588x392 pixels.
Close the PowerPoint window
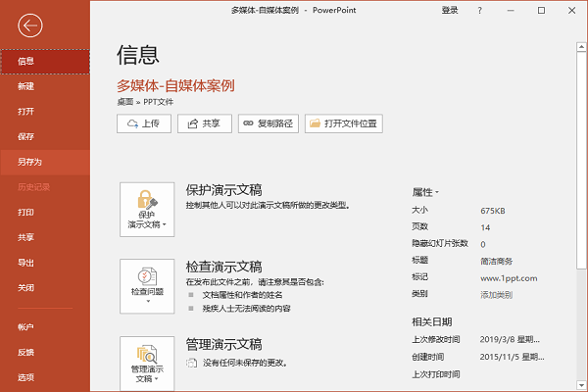[571, 11]
